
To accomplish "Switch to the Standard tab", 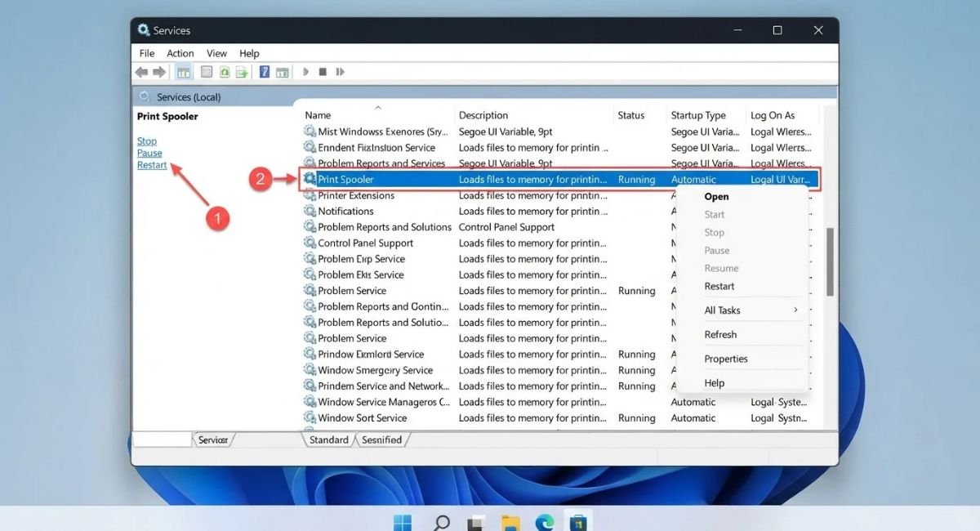I will pyautogui.click(x=329, y=440).
